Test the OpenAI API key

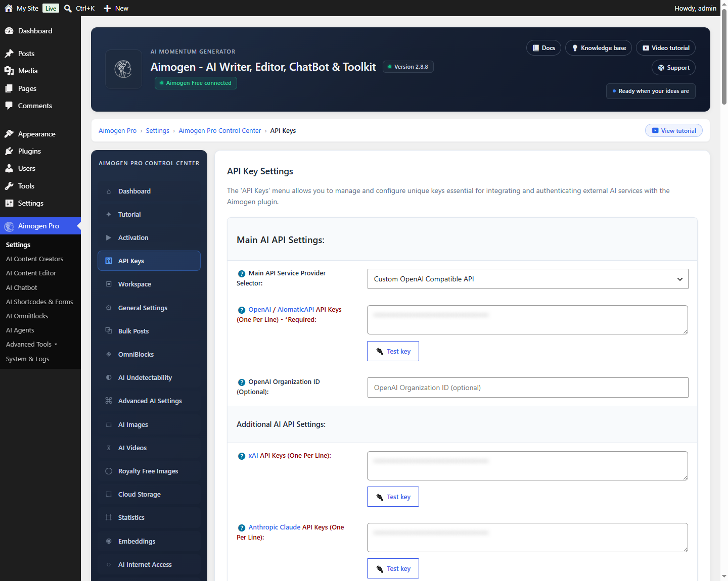393,351
